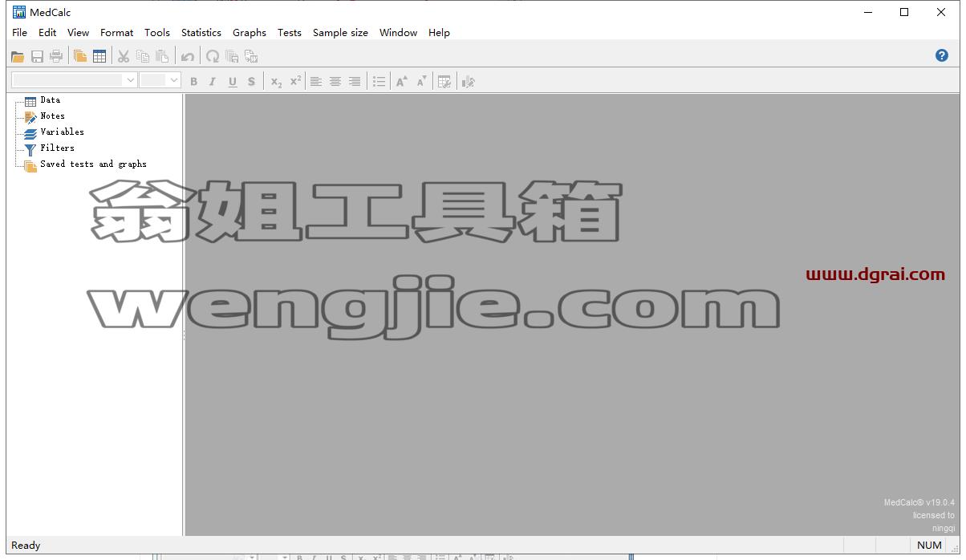Click the increase font size icon

[402, 81]
